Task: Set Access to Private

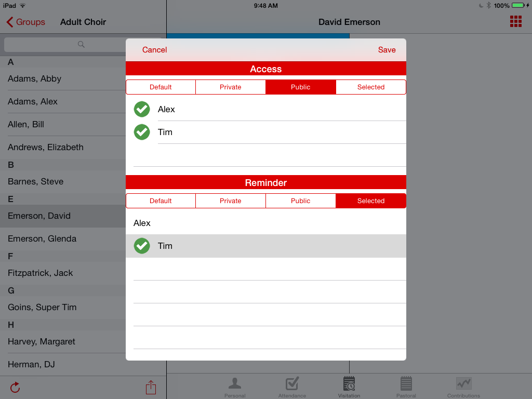Action: [x=231, y=87]
